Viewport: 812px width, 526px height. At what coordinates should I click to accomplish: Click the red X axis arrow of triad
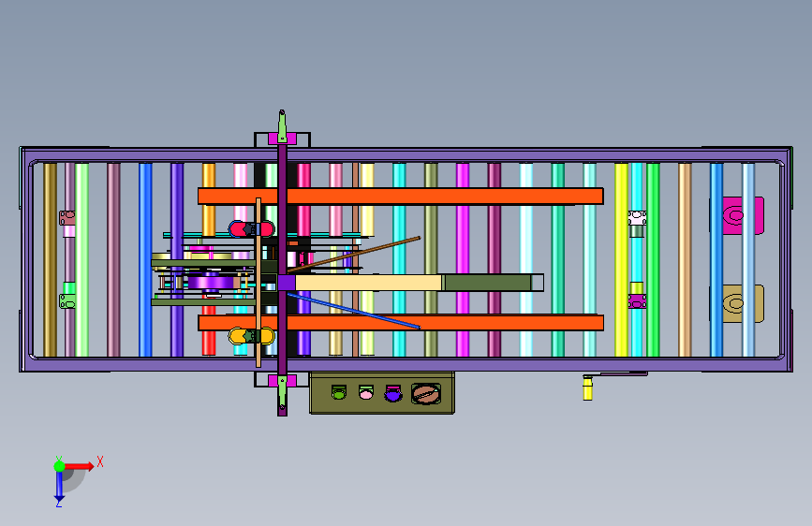[x=80, y=466]
